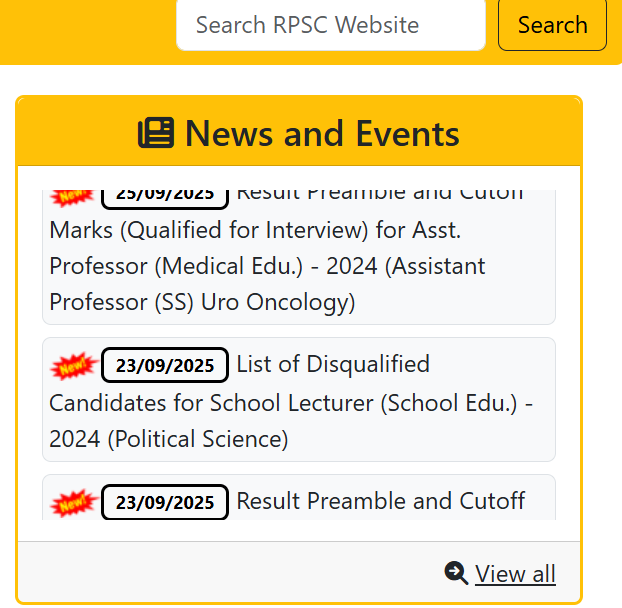Image resolution: width=622 pixels, height=608 pixels.
Task: Click New starburst icon on the 25/09/2025 notice
Action: point(73,194)
